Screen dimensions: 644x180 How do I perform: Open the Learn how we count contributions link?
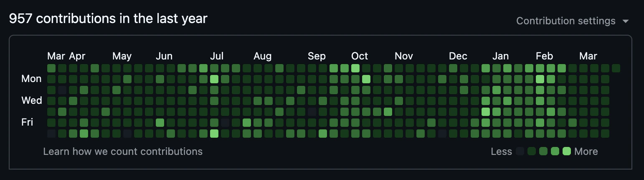click(x=123, y=152)
